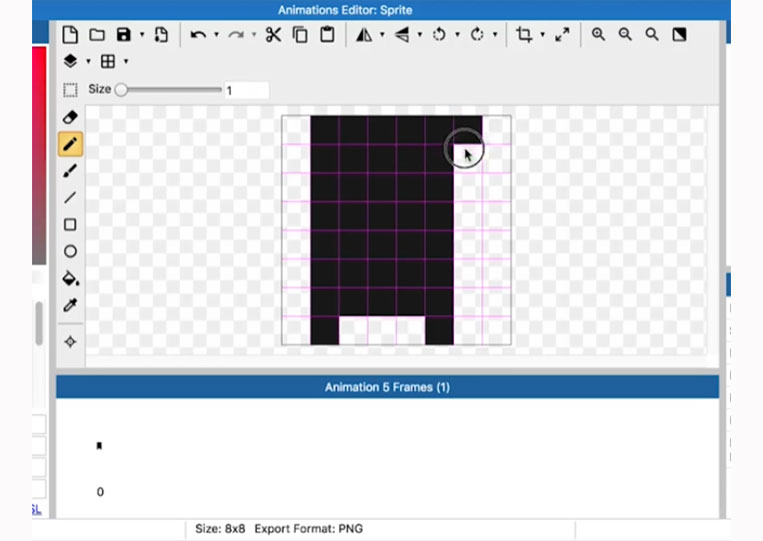Image resolution: width=763 pixels, height=541 pixels.
Task: Select the Brush tool
Action: click(x=71, y=171)
